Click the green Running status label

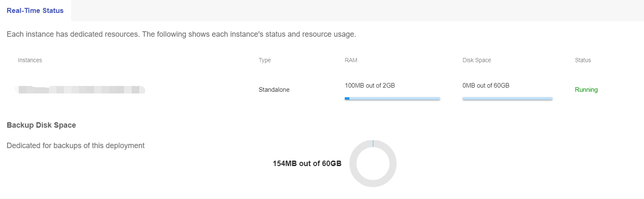pos(586,90)
